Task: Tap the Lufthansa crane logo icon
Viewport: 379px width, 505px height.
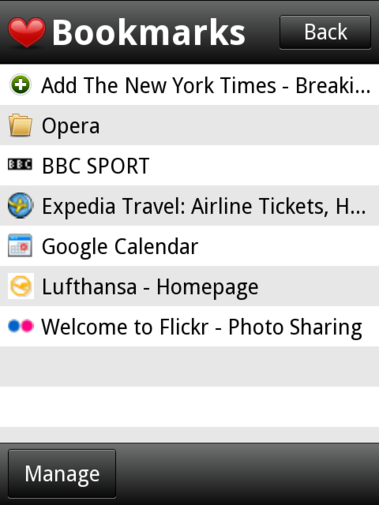Action: click(x=21, y=286)
